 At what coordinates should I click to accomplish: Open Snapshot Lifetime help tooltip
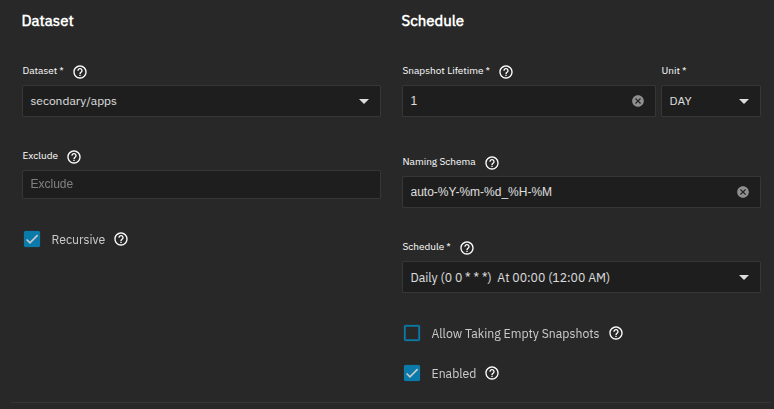click(506, 72)
